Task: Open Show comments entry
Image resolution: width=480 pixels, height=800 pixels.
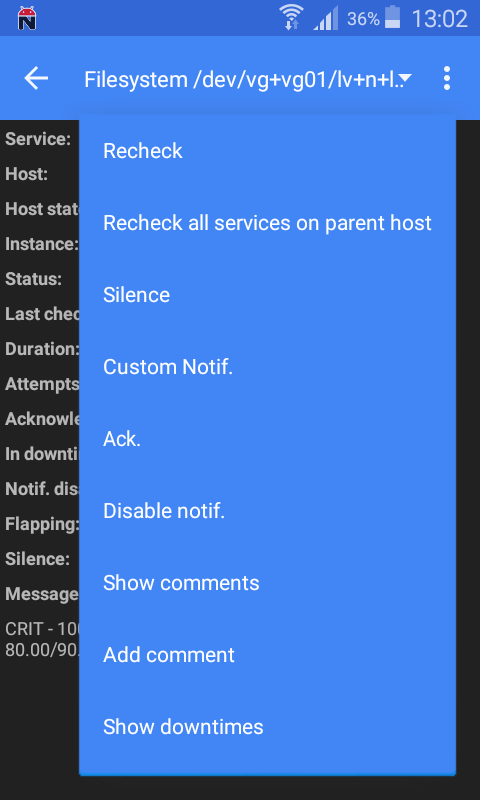Action: [267, 583]
